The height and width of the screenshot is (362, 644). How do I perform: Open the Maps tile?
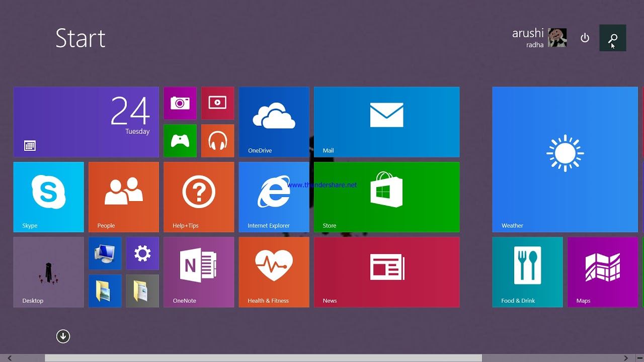[603, 272]
